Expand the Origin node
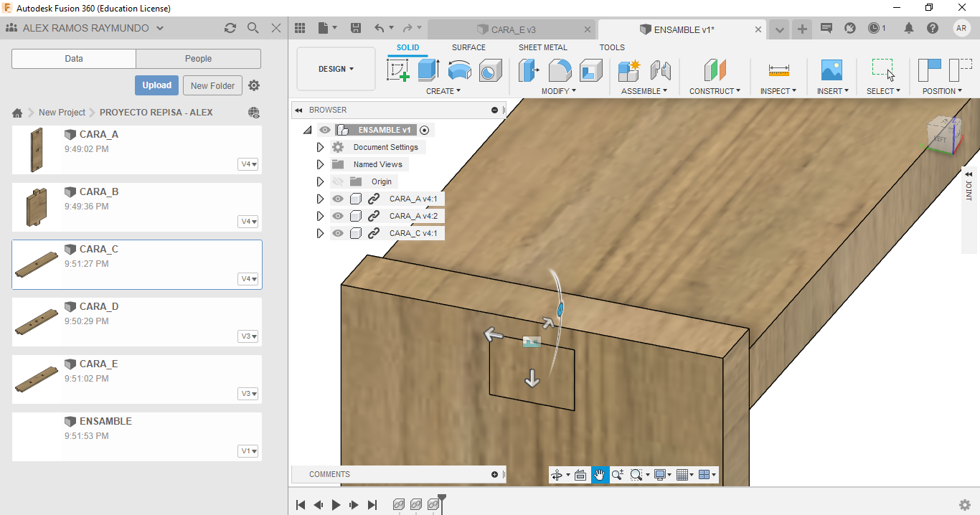 point(321,181)
